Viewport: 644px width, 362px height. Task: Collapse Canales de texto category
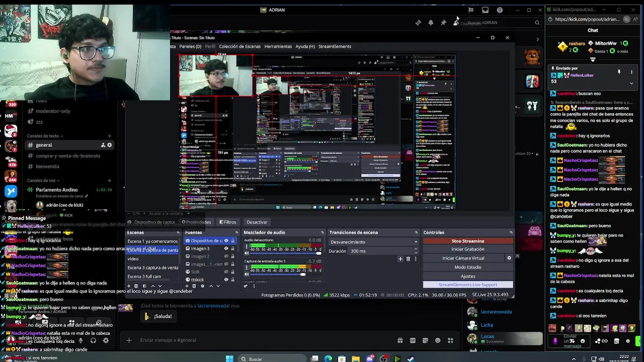(x=45, y=136)
